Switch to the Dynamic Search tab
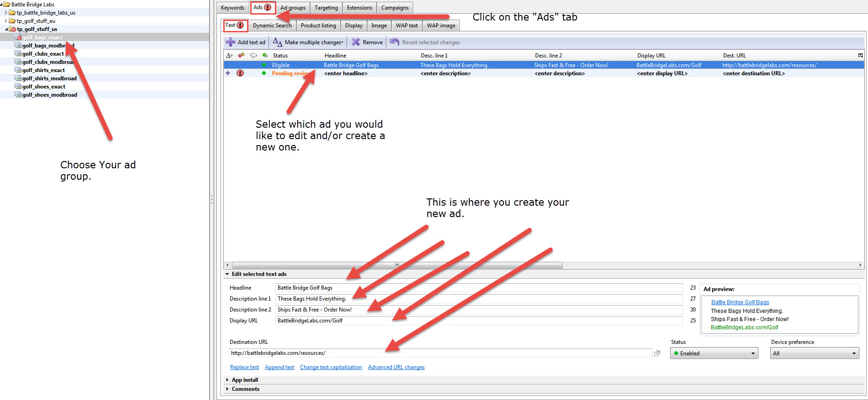Viewport: 868px width, 400px height. [272, 26]
